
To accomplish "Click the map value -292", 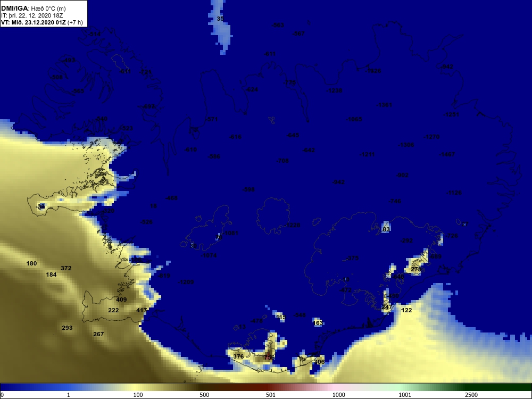I will 406,240.
